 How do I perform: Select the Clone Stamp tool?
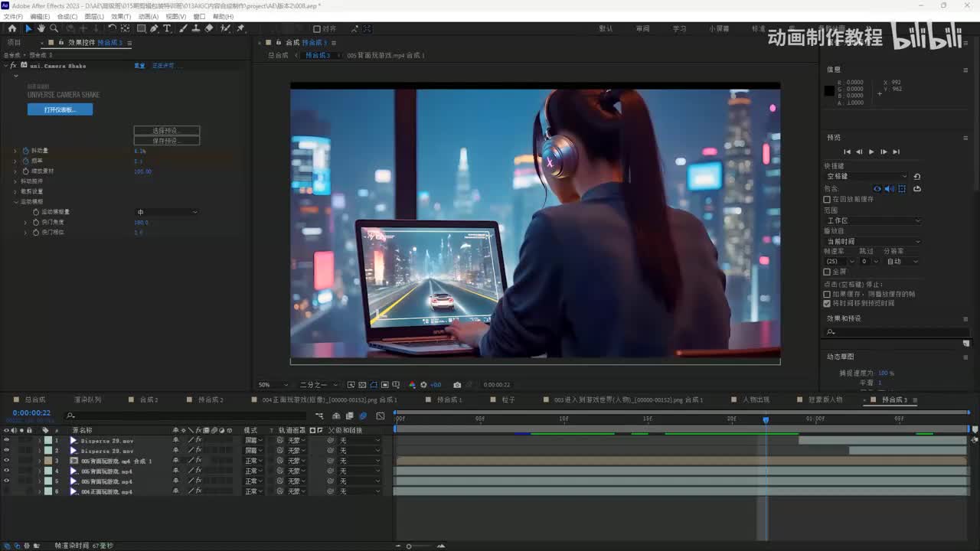tap(195, 28)
